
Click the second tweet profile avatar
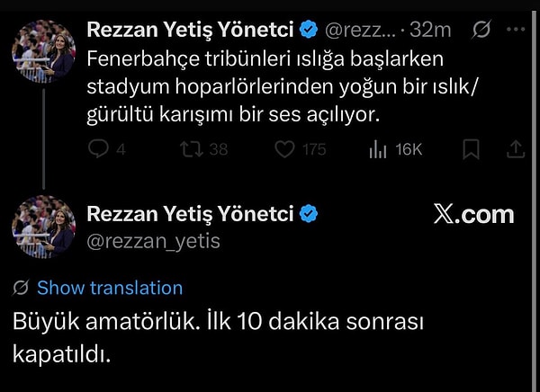point(44,227)
